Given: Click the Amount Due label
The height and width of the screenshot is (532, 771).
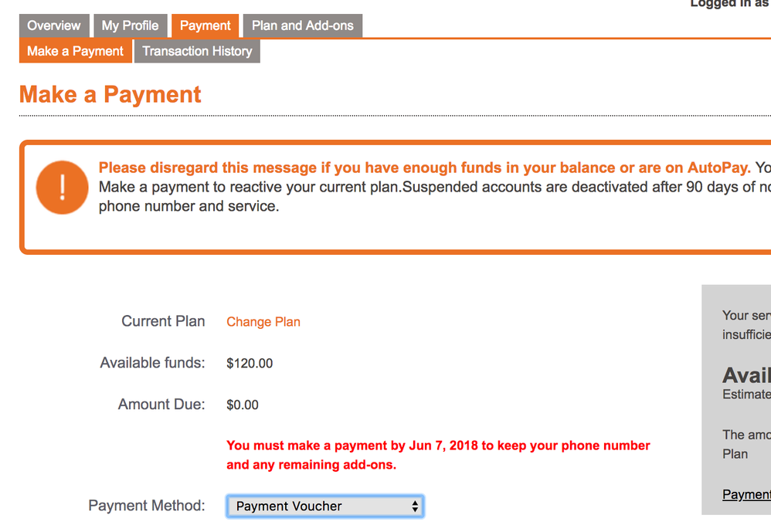Looking at the screenshot, I should [x=161, y=404].
